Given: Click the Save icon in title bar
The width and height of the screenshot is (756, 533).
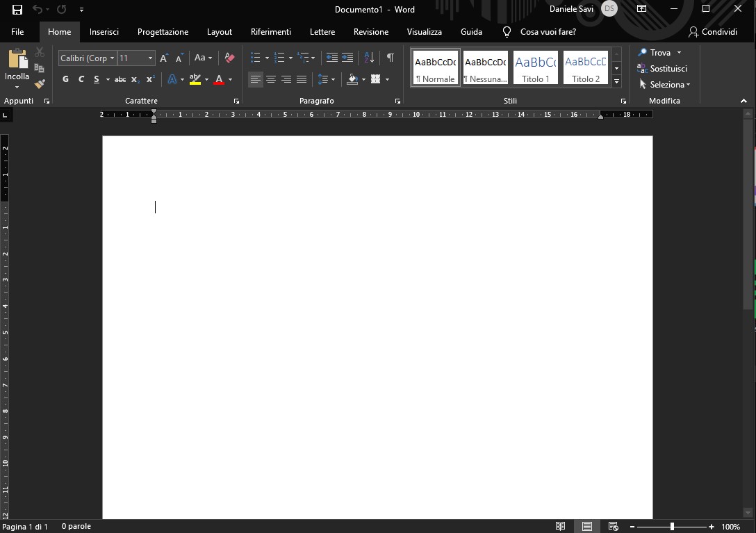Looking at the screenshot, I should coord(17,9).
